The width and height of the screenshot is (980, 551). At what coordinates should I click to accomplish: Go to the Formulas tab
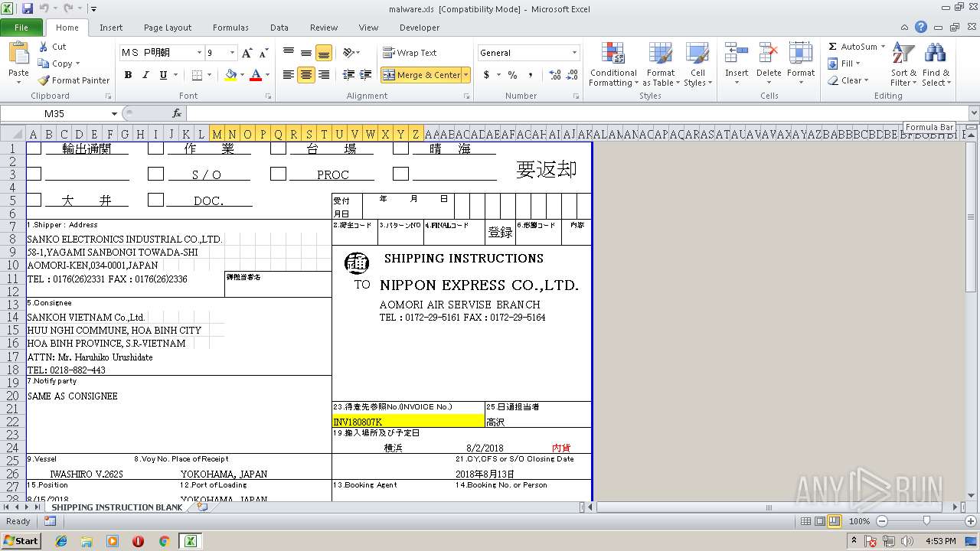tap(230, 28)
